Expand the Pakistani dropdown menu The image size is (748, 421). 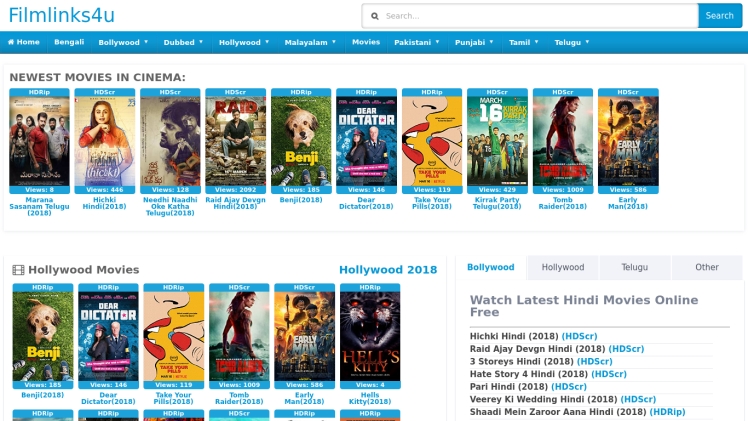pos(416,42)
